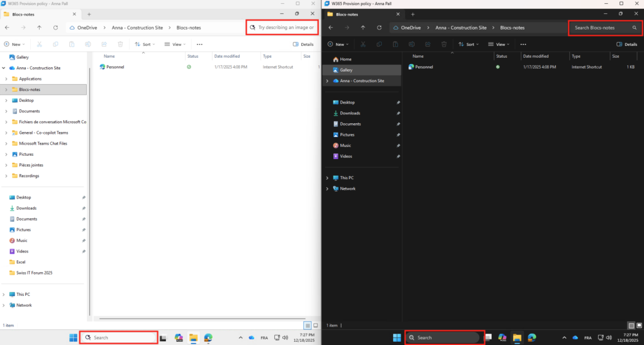
Task: Switch to large icons view in light window
Action: (315, 326)
